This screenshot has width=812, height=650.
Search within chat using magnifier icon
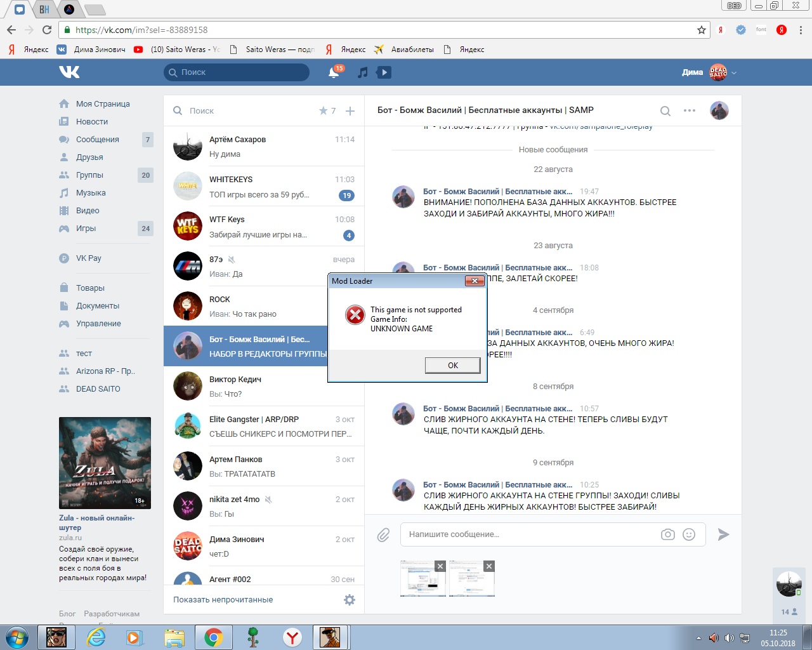pos(665,111)
